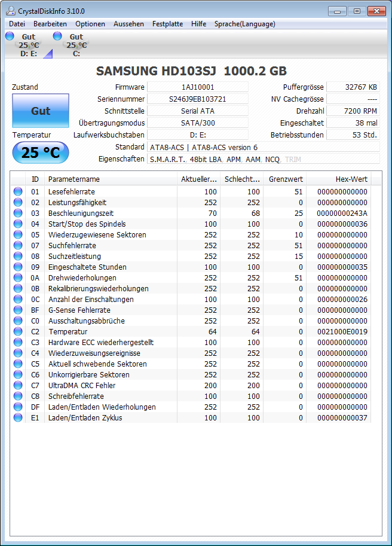Click the Drehzahl field 7200 RPM
The width and height of the screenshot is (392, 546).
[x=353, y=111]
